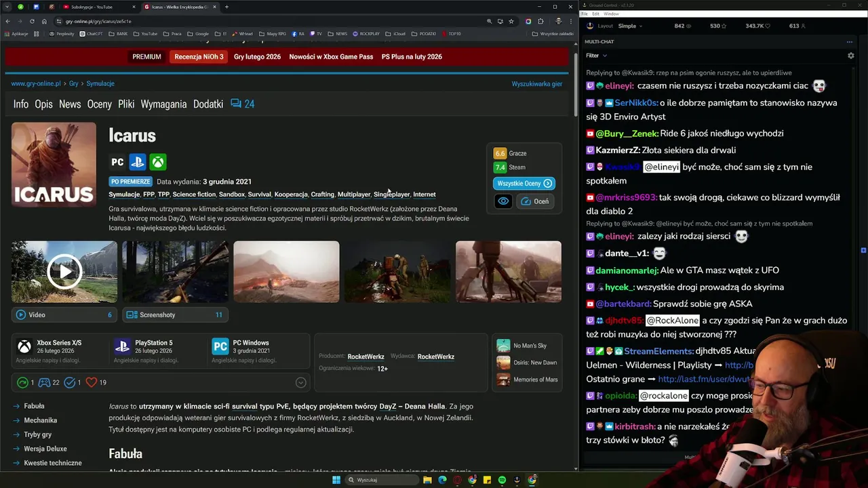The height and width of the screenshot is (488, 868).
Task: Click the Oceń rate button
Action: pos(535,201)
